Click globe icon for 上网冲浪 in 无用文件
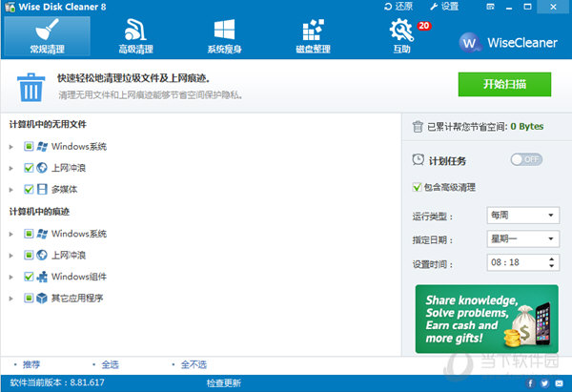Viewport: 572px width, 392px height. pyautogui.click(x=42, y=168)
